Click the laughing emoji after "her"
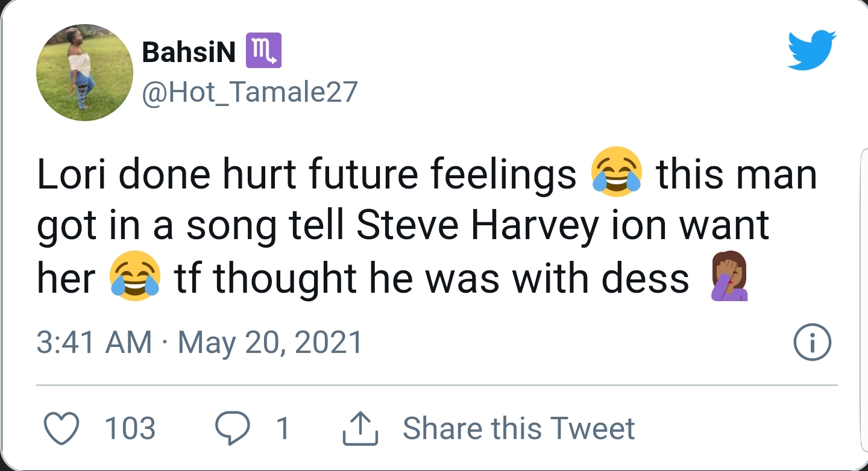The width and height of the screenshot is (868, 471). [135, 279]
